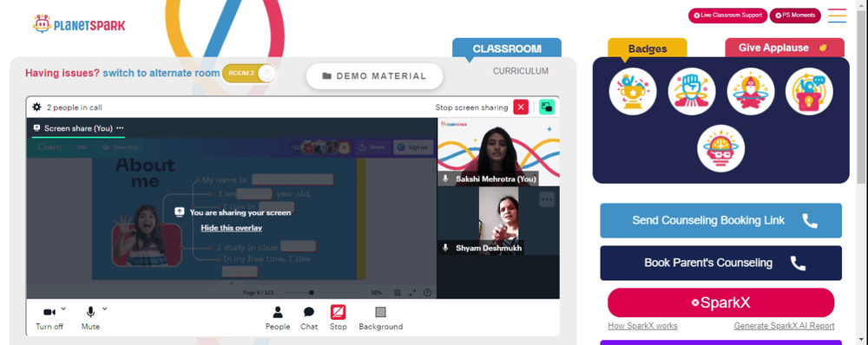Enter fullscreen in shared Canva
868x345 pixels.
412,292
